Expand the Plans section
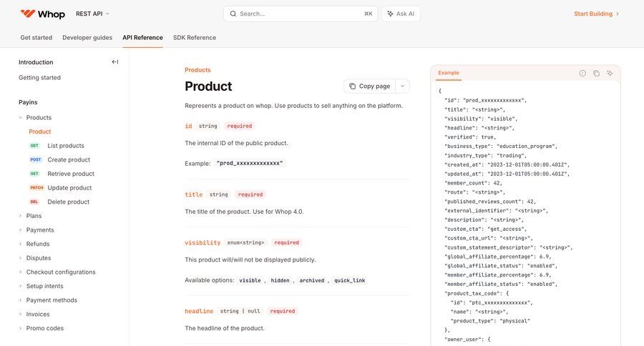 (x=20, y=216)
